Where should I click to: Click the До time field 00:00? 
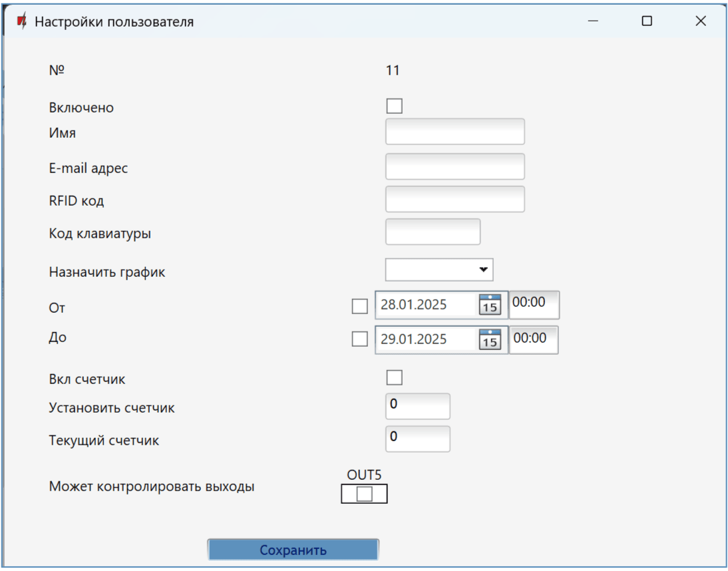[534, 339]
